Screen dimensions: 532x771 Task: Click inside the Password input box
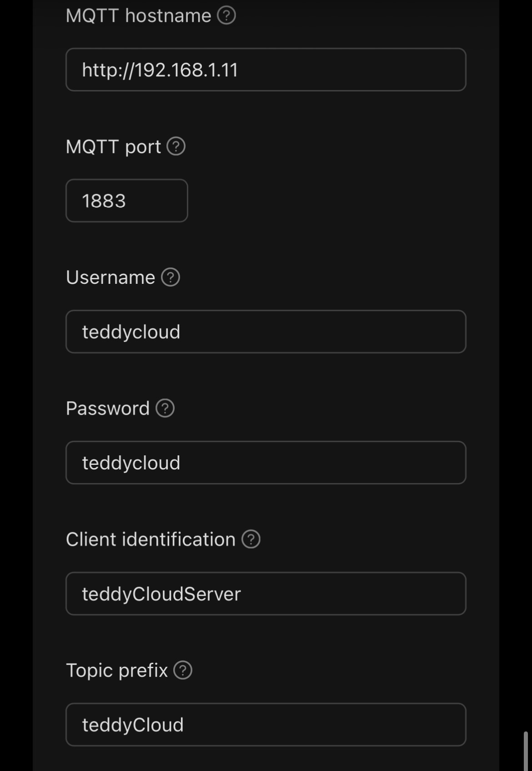coord(266,463)
